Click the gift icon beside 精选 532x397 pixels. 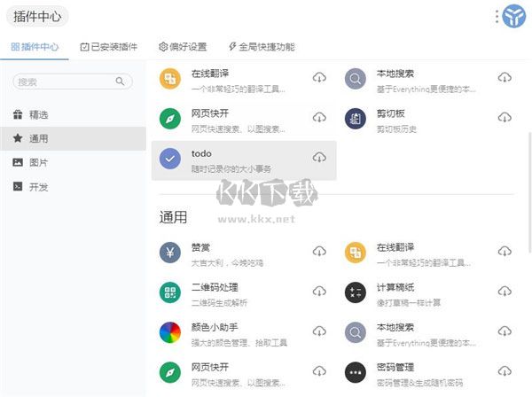tap(18, 114)
